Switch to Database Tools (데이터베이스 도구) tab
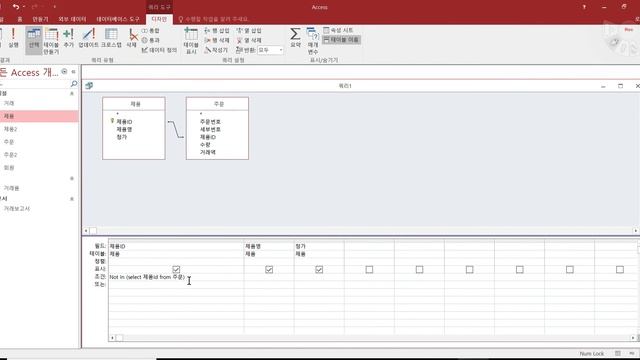The image size is (640, 360). 118,19
